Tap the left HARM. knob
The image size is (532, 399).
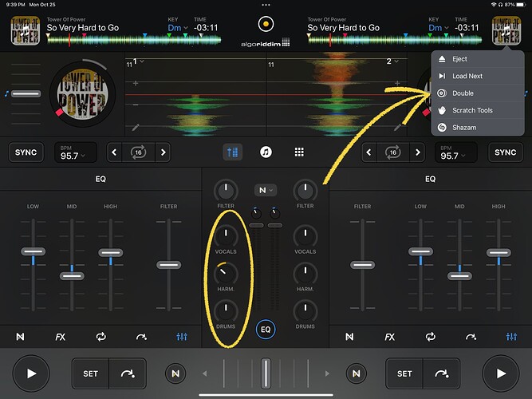226,274
